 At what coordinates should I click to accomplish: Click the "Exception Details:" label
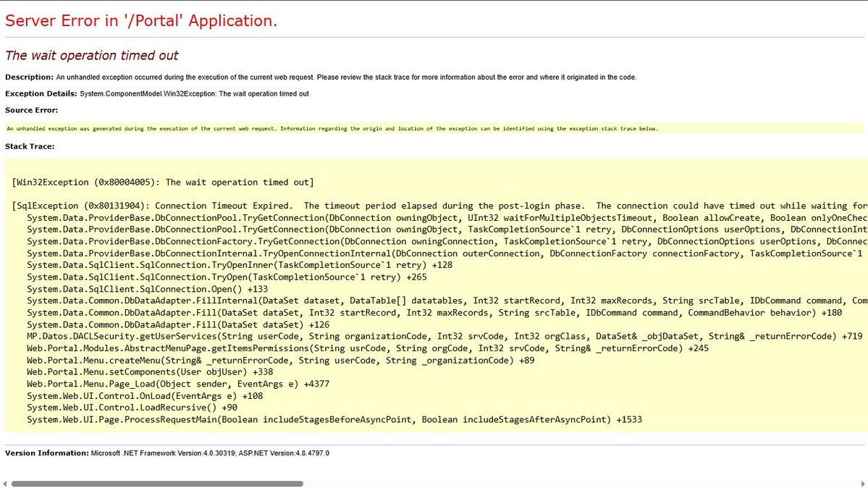(x=41, y=93)
